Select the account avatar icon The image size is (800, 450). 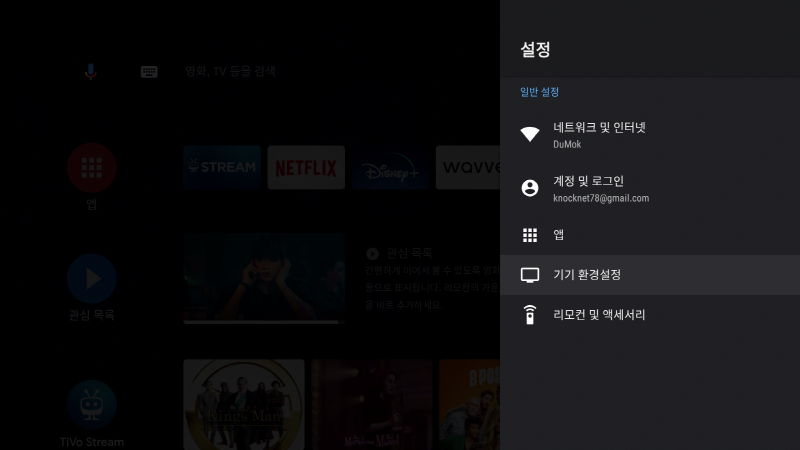click(x=530, y=188)
